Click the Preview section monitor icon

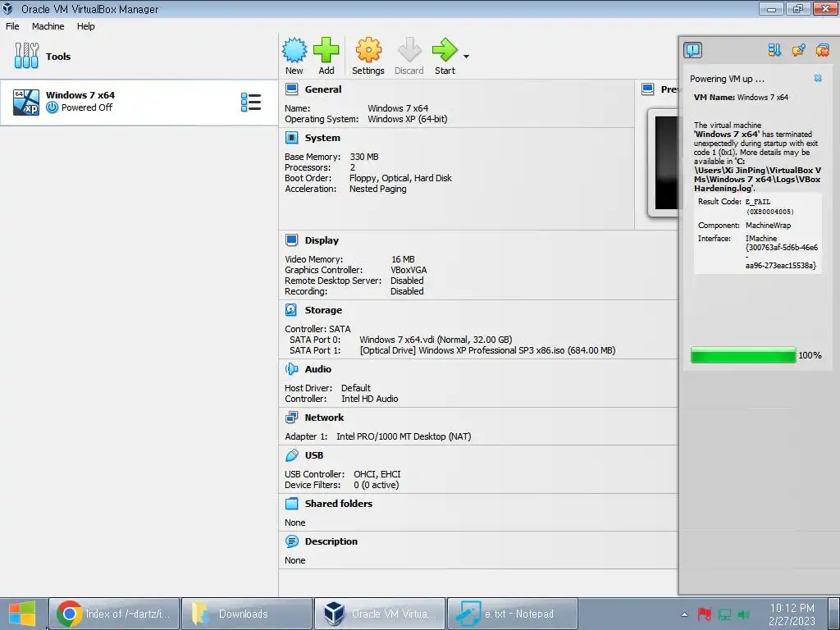coord(648,89)
